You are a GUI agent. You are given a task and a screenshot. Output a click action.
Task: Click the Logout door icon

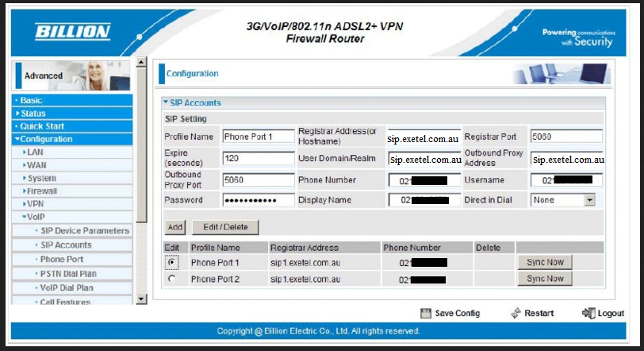click(x=588, y=313)
